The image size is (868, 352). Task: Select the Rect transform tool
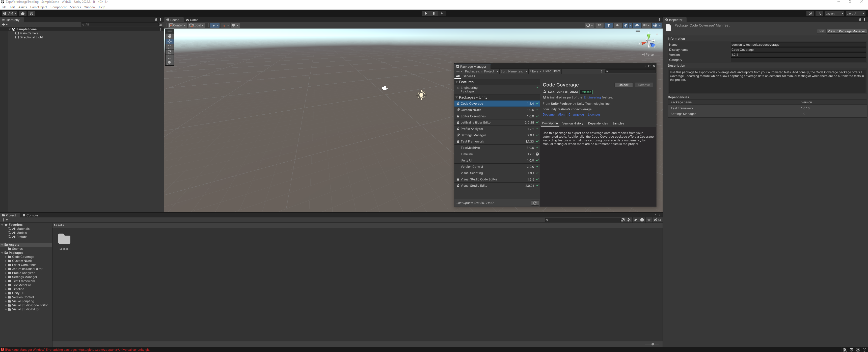pos(170,58)
